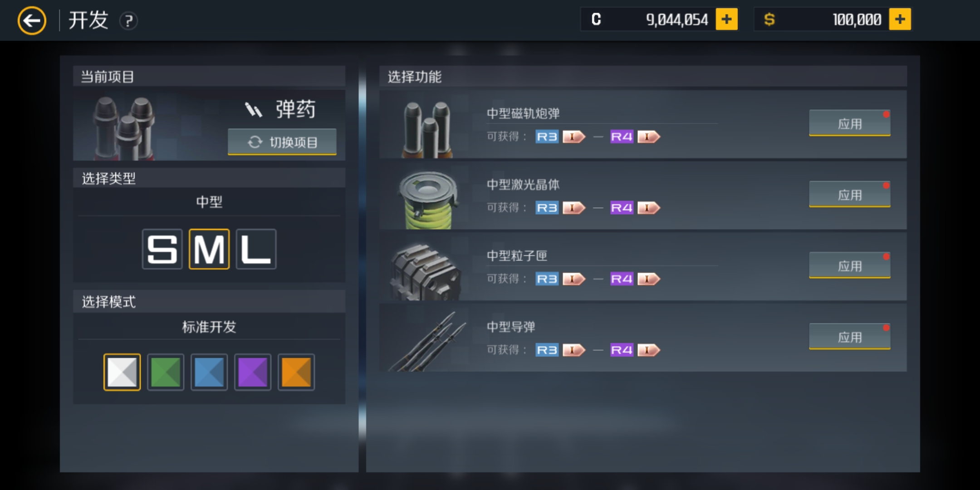Apply 中型粒子匣 with its 应用 button
Screen dimensions: 980x490
(x=849, y=265)
